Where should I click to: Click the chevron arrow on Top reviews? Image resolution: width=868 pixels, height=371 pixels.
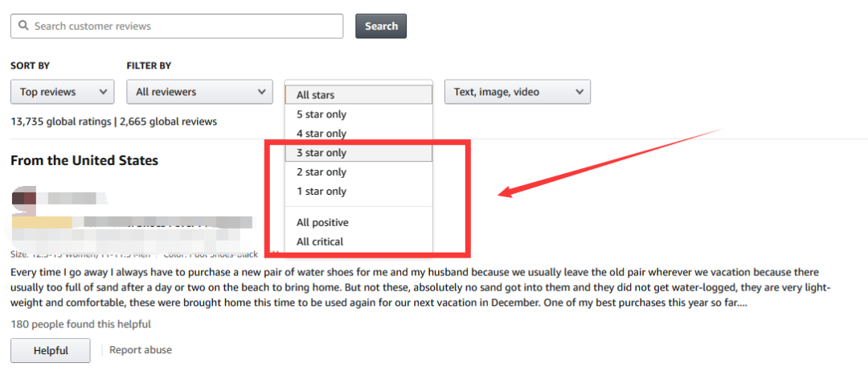tap(103, 92)
